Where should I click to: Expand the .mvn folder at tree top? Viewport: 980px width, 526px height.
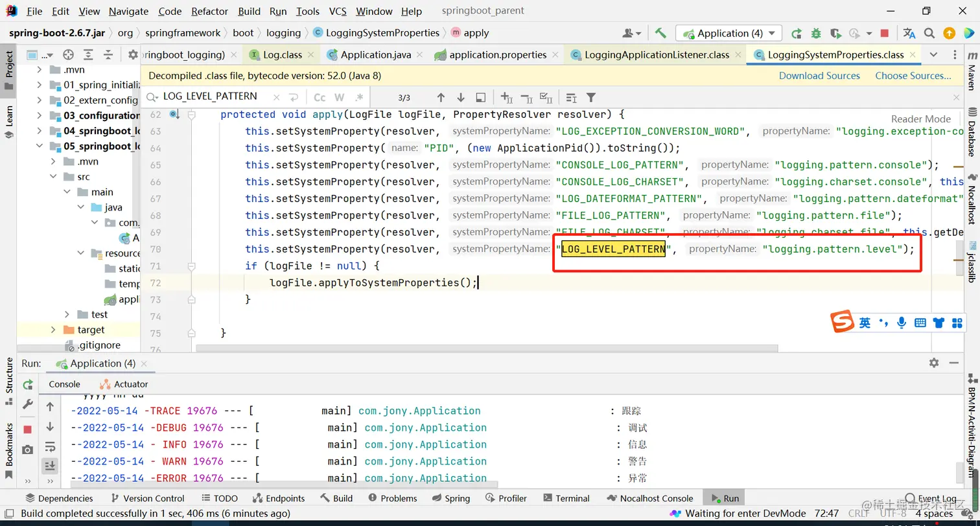pyautogui.click(x=39, y=69)
